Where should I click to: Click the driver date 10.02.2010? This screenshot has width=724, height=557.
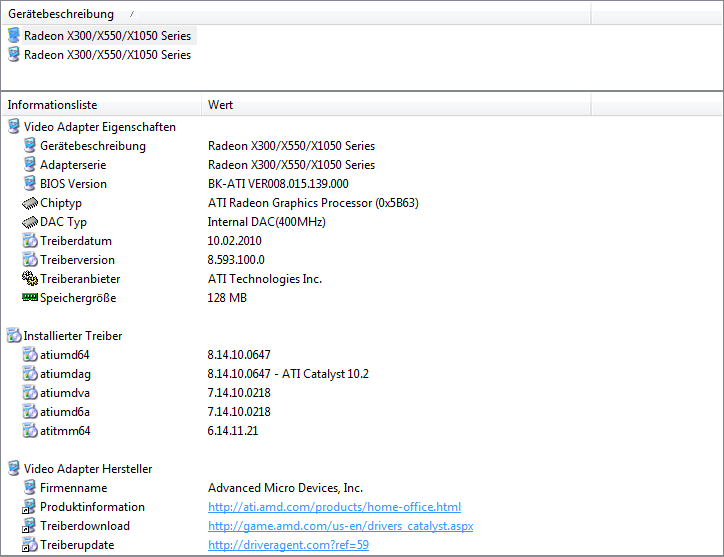pos(234,241)
